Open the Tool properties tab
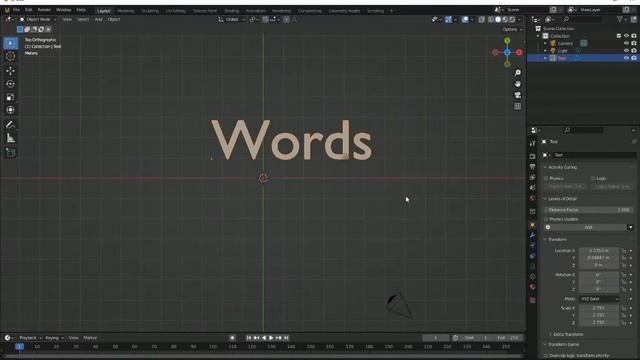640x360 pixels. (532, 144)
